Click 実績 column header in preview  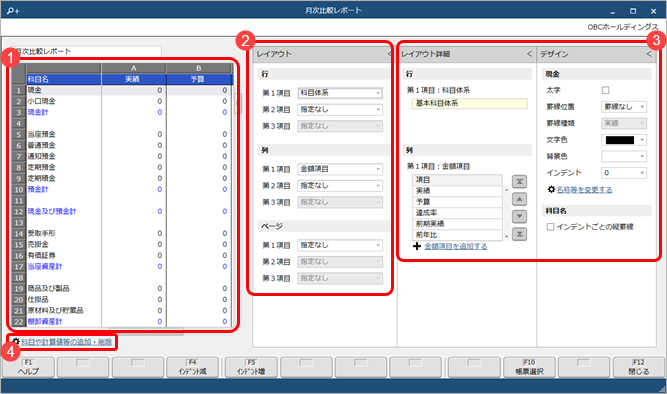click(134, 79)
